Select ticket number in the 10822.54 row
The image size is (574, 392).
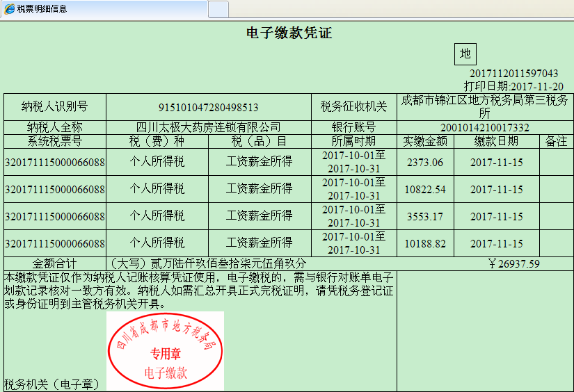55,190
